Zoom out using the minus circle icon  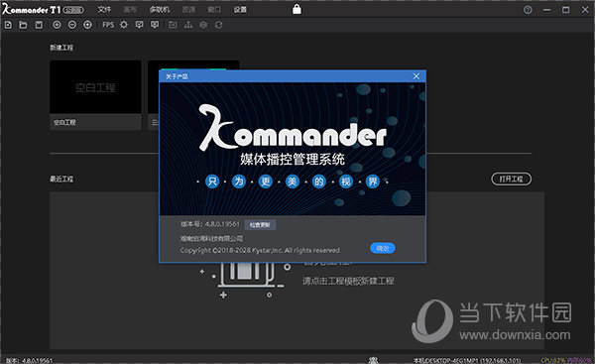pos(72,25)
